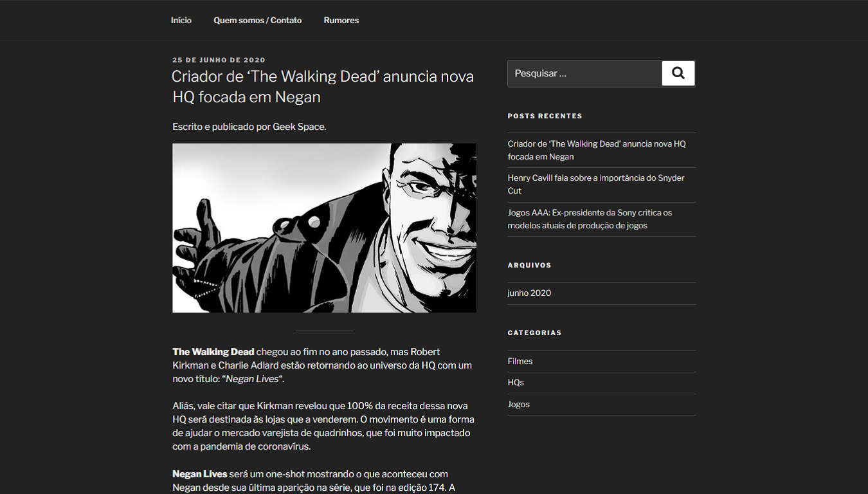Click bold 'Negan Lives' starting third paragraph
The width and height of the screenshot is (868, 494).
point(200,474)
